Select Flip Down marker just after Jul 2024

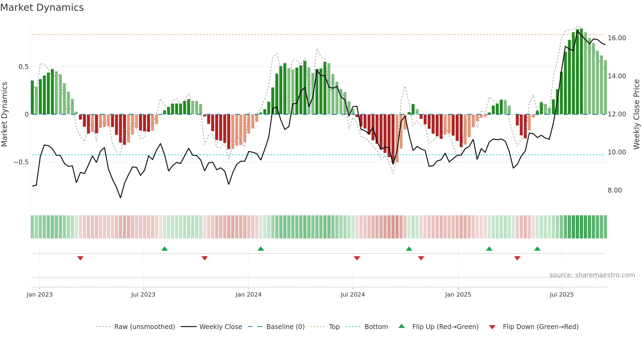point(357,258)
